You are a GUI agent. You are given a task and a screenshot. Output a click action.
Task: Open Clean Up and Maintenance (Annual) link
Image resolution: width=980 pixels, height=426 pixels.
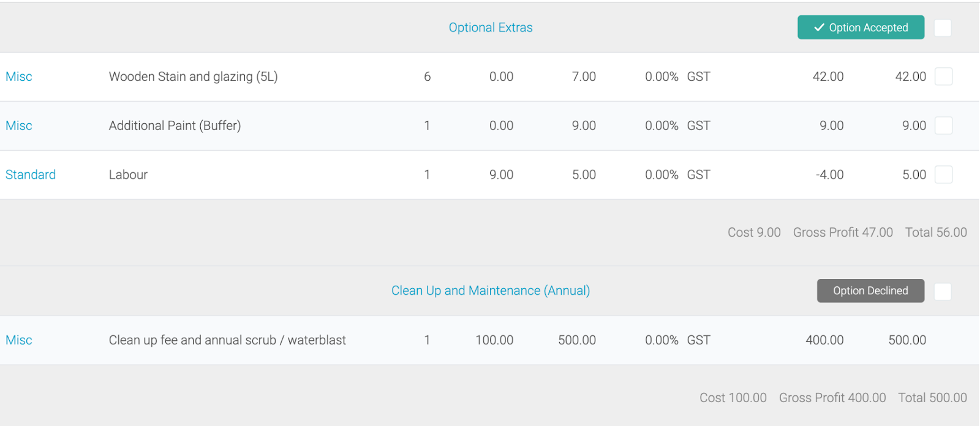pos(491,291)
